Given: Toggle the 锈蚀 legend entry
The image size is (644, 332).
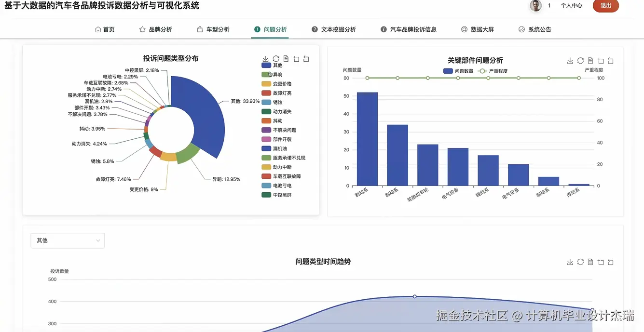Looking at the screenshot, I should (272, 102).
